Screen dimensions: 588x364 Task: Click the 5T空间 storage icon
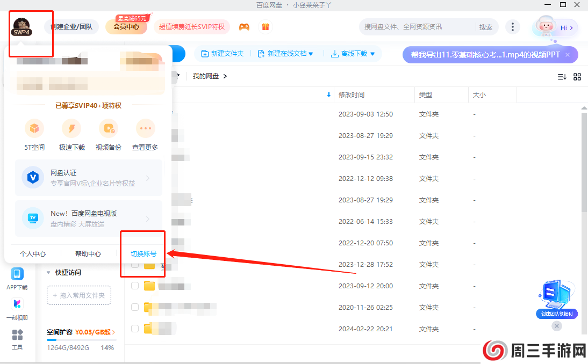34,129
